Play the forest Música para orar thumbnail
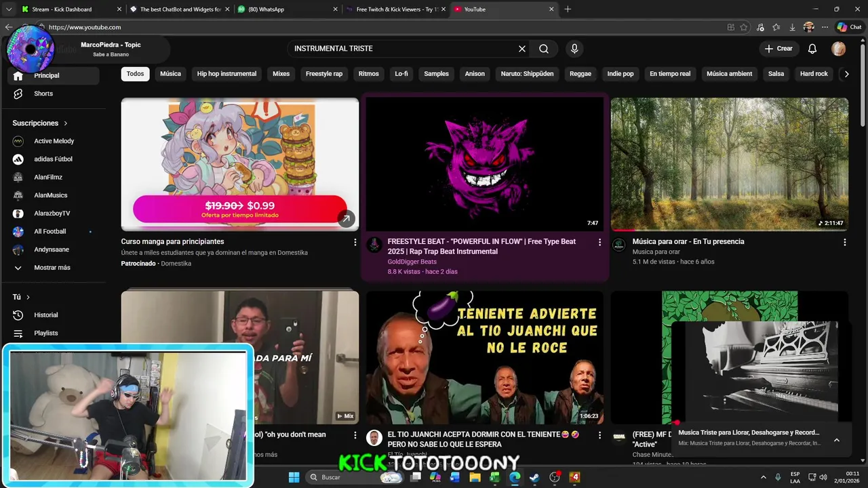 point(730,163)
